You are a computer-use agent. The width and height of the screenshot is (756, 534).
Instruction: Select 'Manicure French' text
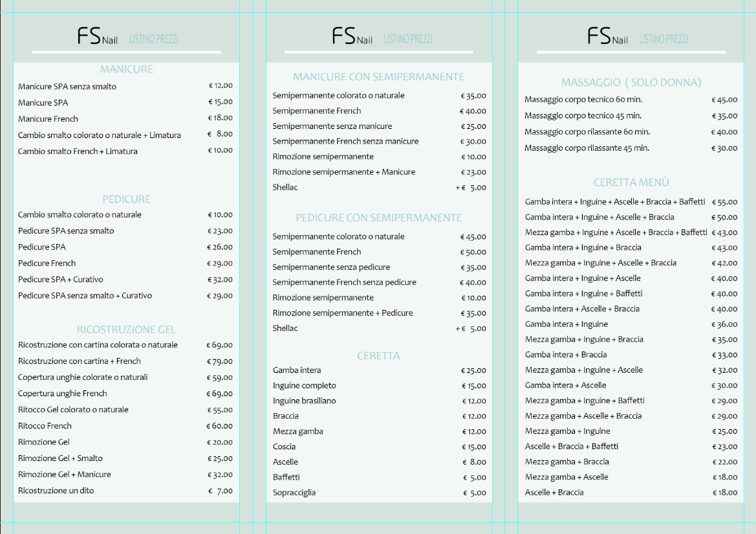(x=48, y=118)
